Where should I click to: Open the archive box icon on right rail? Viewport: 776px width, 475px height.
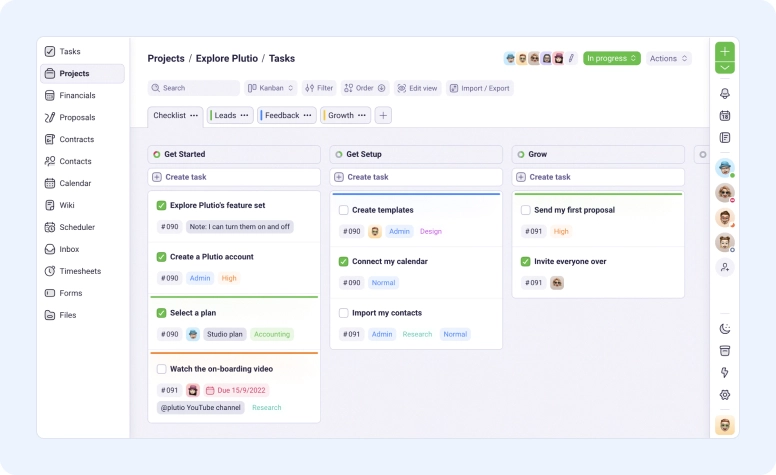tap(725, 351)
